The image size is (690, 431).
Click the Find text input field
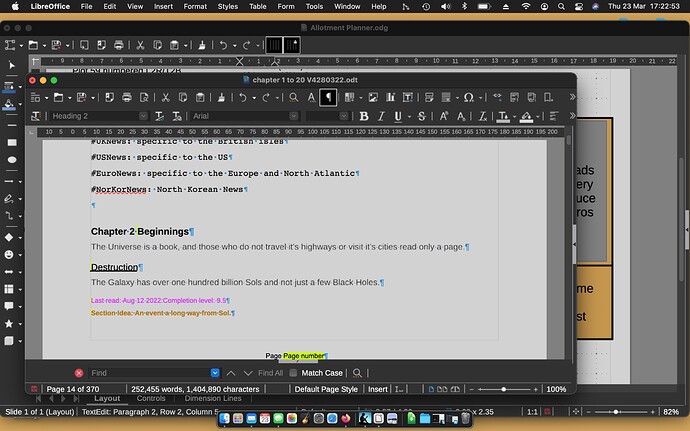[x=149, y=373]
